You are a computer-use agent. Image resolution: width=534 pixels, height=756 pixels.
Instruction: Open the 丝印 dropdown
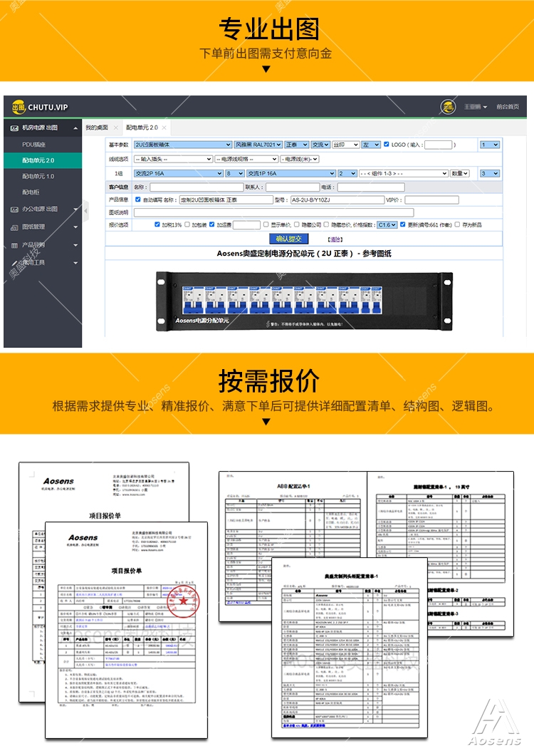click(345, 145)
